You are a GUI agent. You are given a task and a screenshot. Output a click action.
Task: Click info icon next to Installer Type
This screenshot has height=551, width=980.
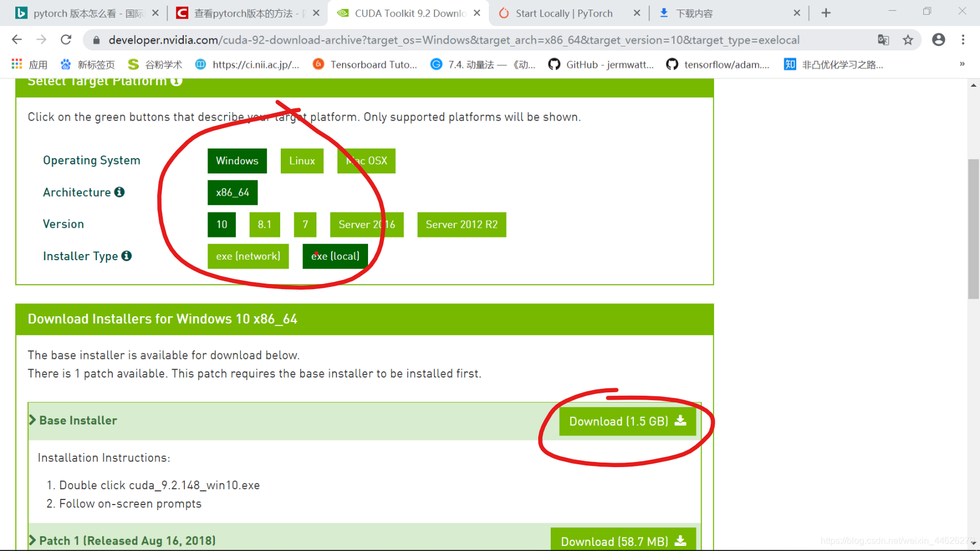click(126, 256)
